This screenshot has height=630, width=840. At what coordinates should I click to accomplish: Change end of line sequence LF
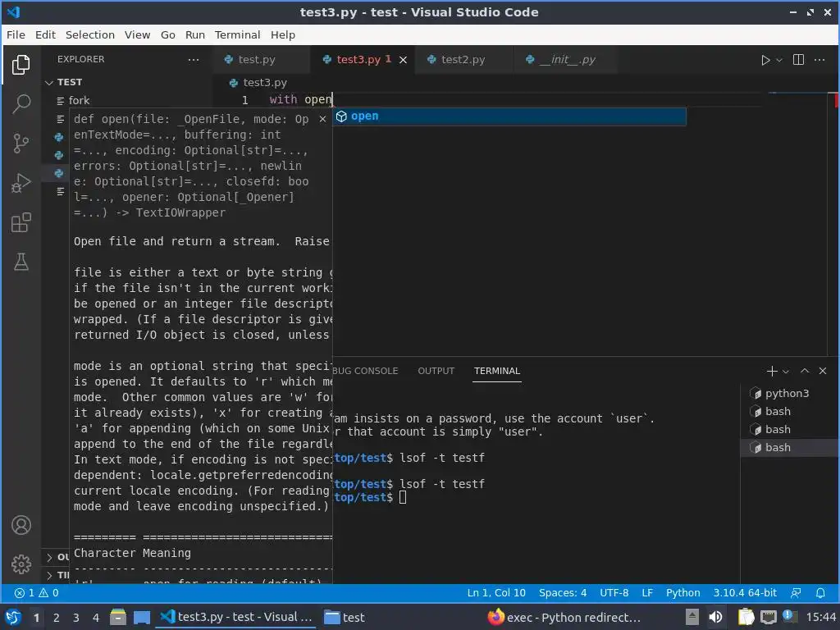click(x=647, y=593)
